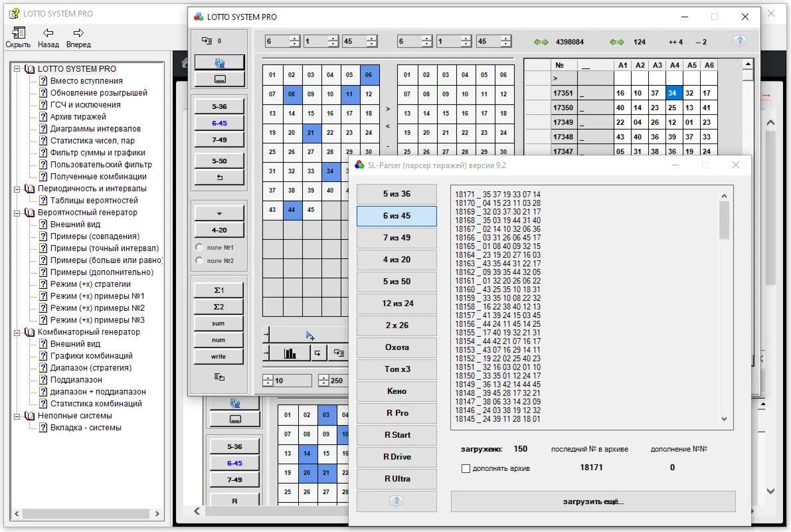The width and height of the screenshot is (791, 532).
Task: Open the Таблицы вероятностей help topic
Action: 94,200
